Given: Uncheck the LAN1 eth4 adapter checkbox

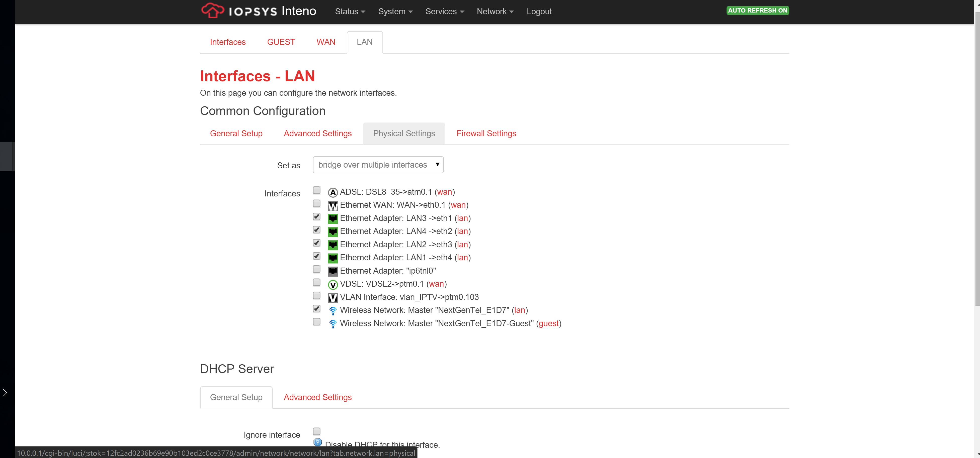Looking at the screenshot, I should coord(316,256).
